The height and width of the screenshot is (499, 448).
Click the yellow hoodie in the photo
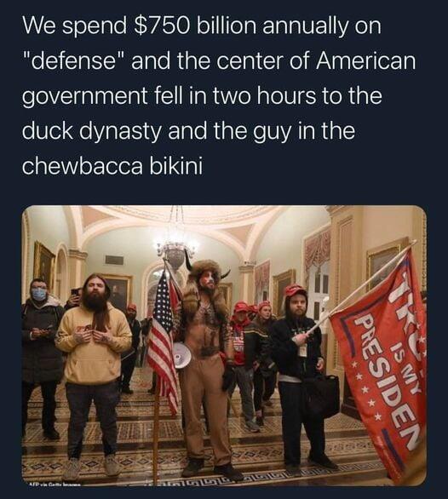click(x=94, y=344)
